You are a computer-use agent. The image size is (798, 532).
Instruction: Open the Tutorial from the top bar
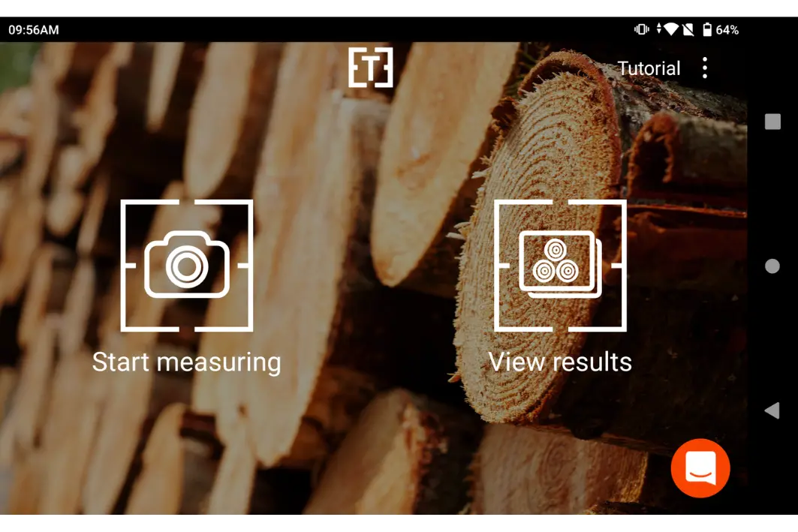click(x=649, y=68)
